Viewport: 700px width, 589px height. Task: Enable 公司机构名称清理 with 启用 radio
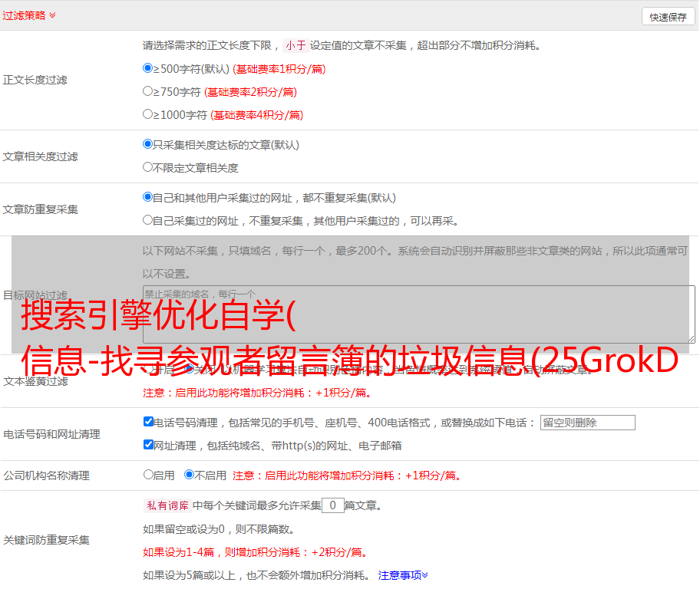[148, 475]
